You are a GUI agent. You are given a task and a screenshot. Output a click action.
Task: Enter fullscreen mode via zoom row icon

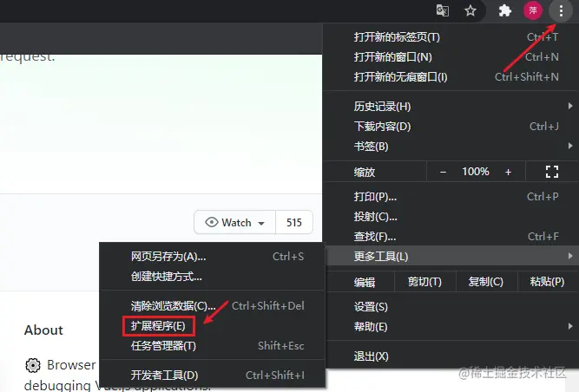pyautogui.click(x=552, y=172)
